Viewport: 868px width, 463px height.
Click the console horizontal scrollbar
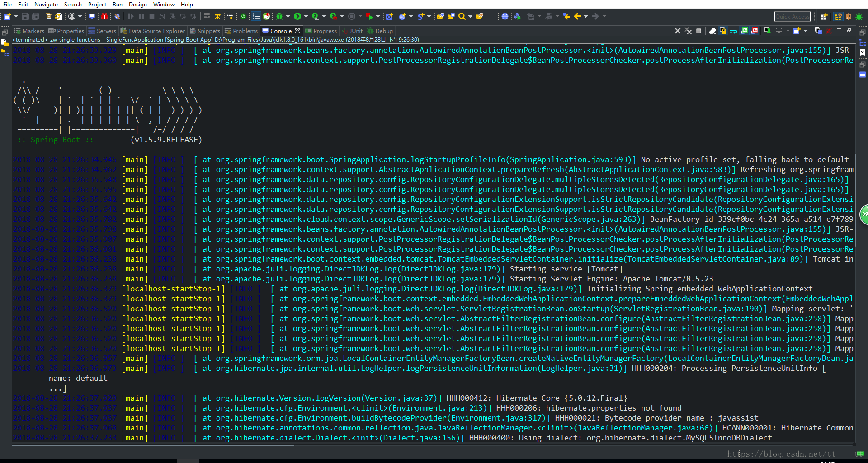[153, 446]
